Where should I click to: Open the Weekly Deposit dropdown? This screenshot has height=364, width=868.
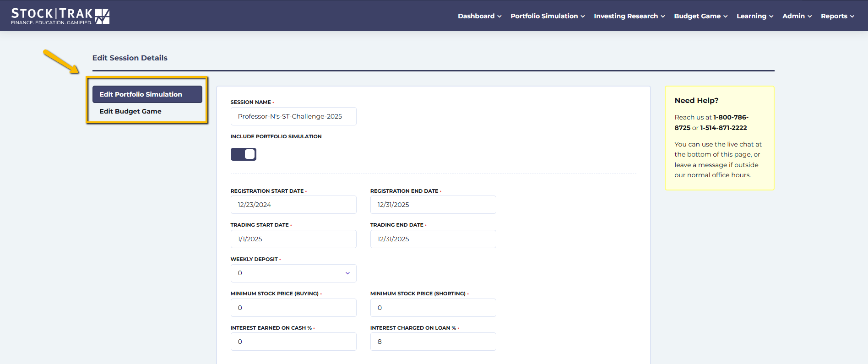point(293,273)
